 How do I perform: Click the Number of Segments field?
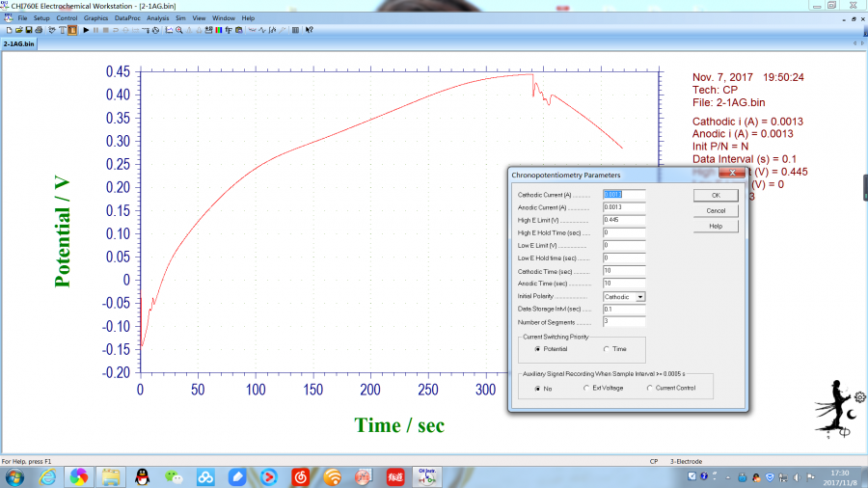pyautogui.click(x=624, y=321)
